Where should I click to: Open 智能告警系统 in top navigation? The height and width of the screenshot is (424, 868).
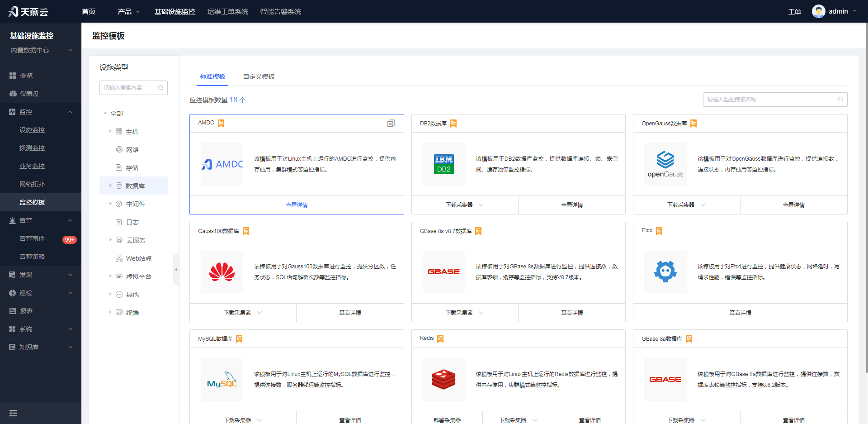coord(281,11)
